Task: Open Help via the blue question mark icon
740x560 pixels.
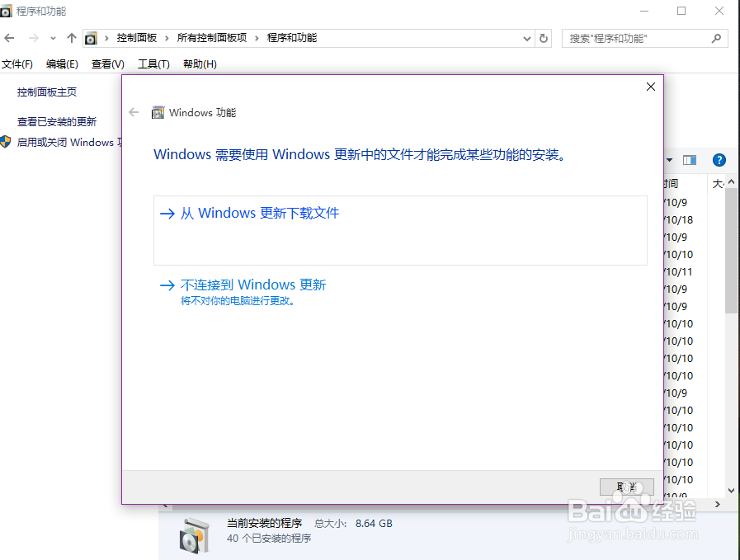Action: [x=719, y=160]
